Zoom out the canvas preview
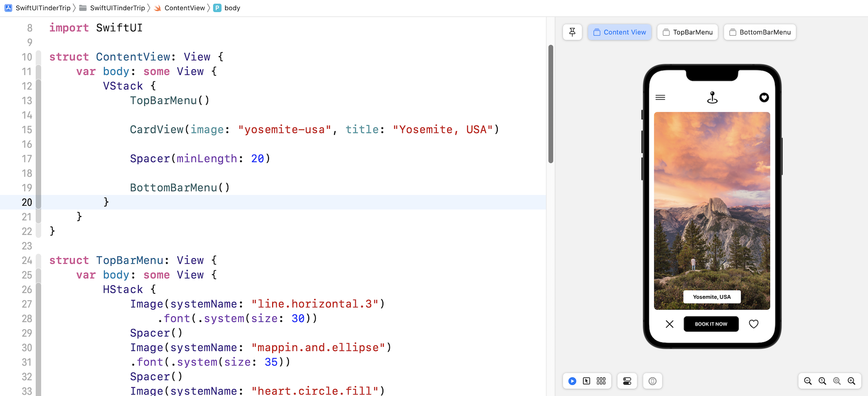Image resolution: width=868 pixels, height=396 pixels. pos(808,381)
